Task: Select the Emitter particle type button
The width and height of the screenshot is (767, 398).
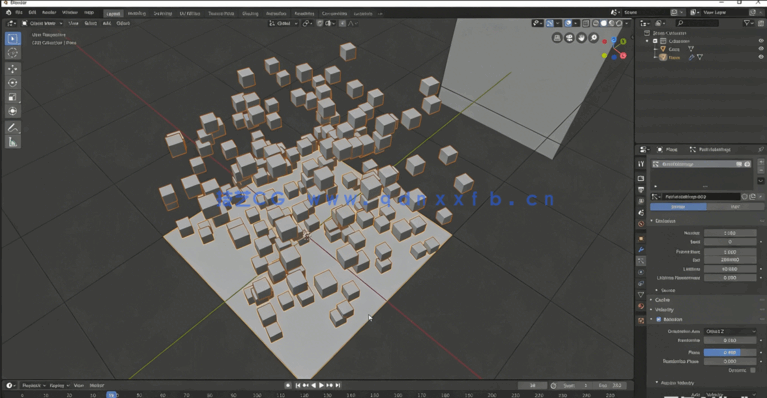Action: pyautogui.click(x=678, y=207)
